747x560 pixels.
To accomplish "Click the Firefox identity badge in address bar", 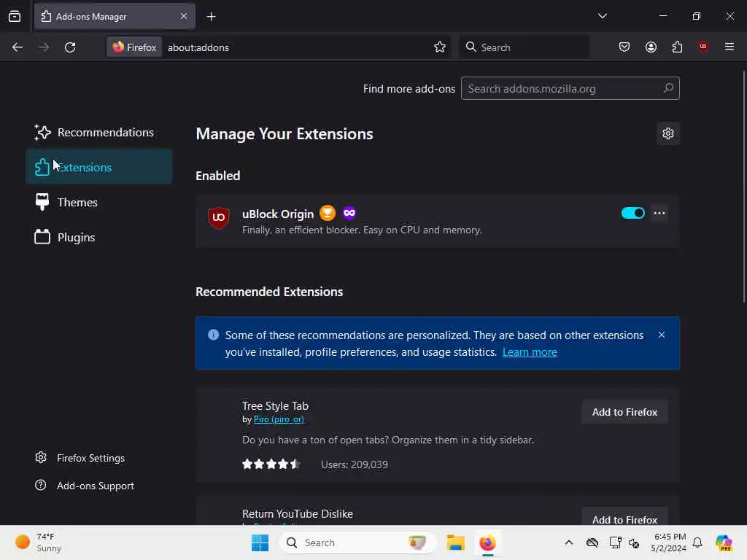I will 134,47.
